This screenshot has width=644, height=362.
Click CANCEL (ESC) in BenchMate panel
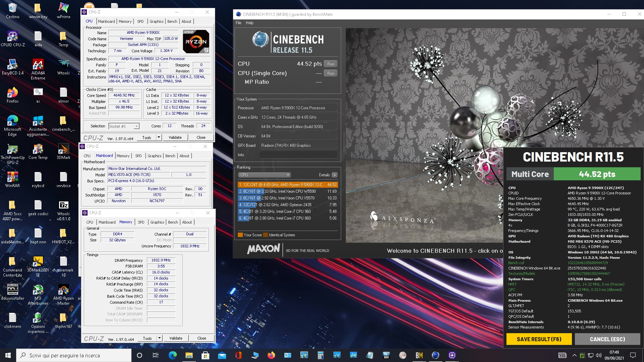[x=607, y=339]
